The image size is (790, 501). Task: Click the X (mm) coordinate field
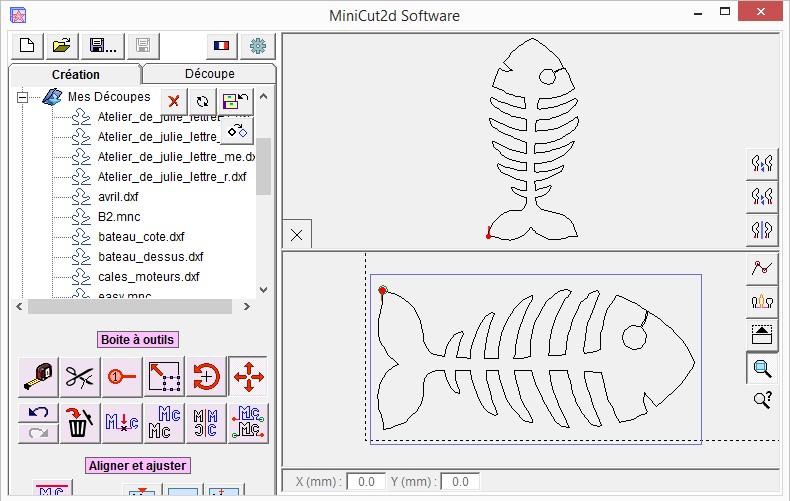366,482
